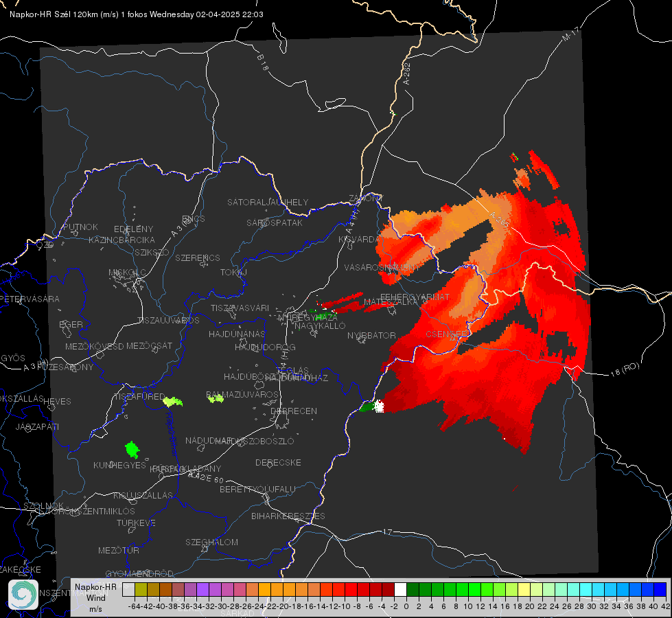The height and width of the screenshot is (618, 672).
Task: Click the SZEGHALOM town label
Action: tap(211, 542)
